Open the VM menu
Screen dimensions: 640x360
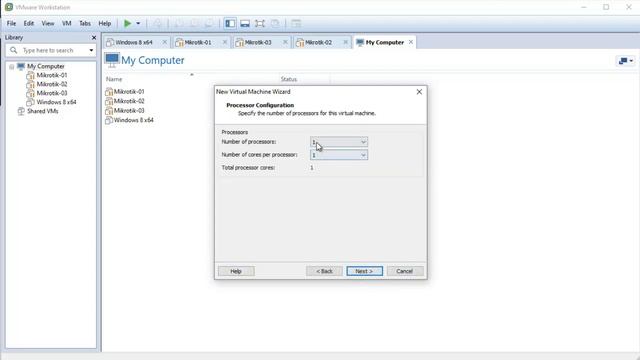[x=67, y=24]
